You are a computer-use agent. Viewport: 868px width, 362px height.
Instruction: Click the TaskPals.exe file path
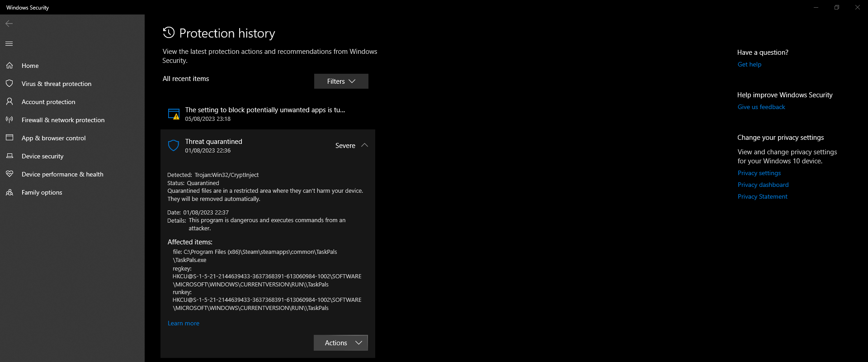(255, 256)
